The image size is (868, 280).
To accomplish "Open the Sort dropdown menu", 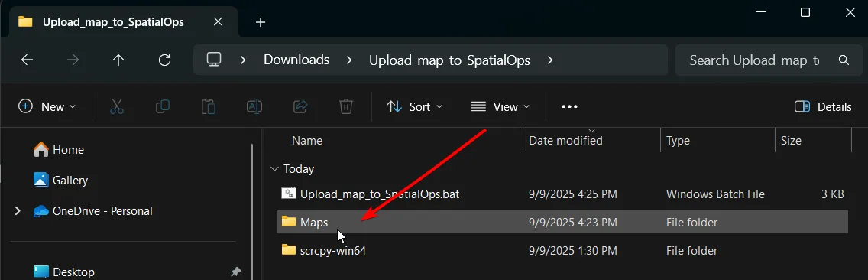I will 415,106.
